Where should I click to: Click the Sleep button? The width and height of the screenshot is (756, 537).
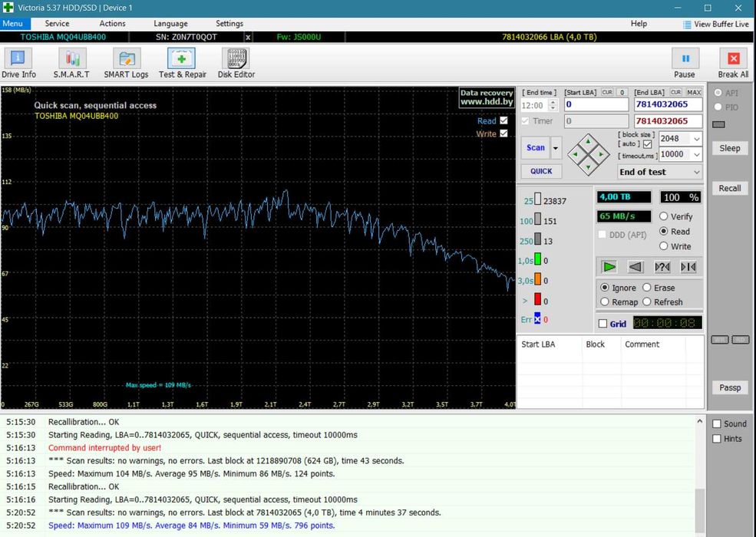[x=730, y=148]
